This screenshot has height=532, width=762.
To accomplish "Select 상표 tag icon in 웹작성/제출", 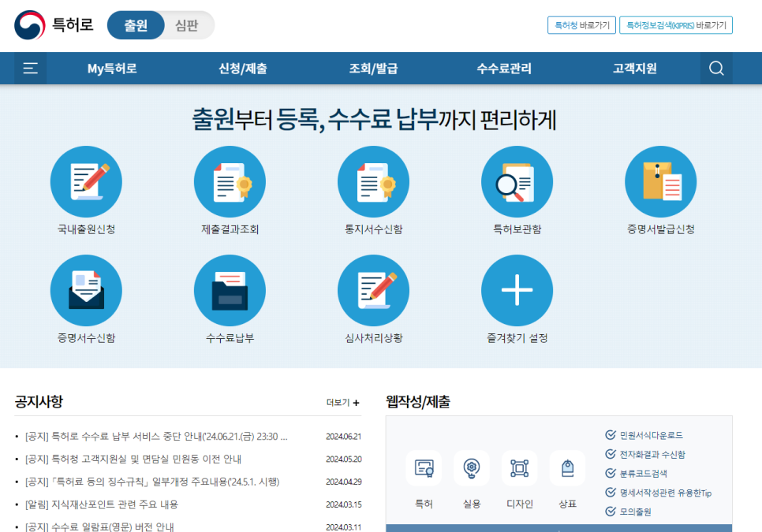I will (x=567, y=468).
